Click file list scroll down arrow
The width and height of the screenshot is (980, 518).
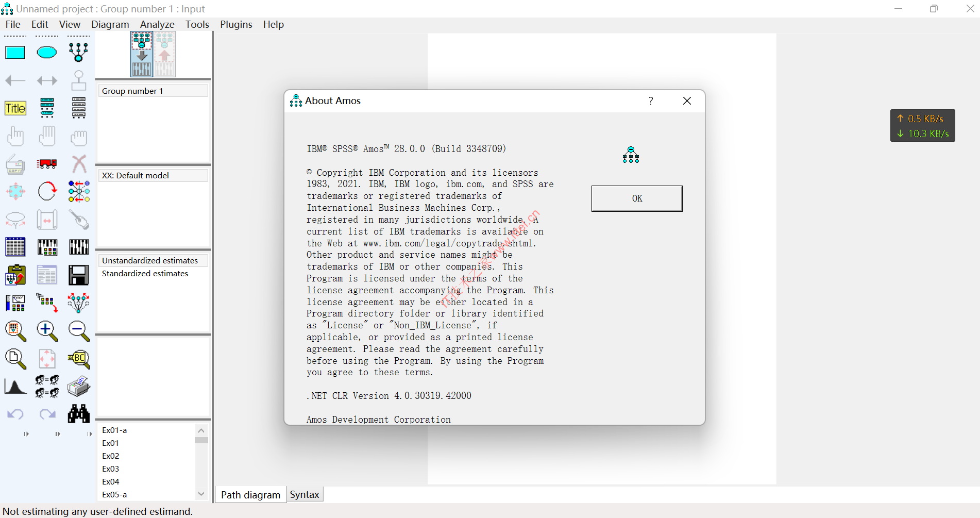(x=201, y=494)
